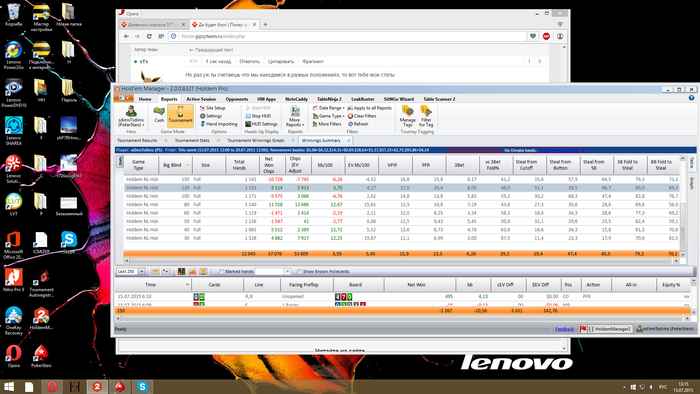The height and width of the screenshot is (394, 700).
Task: Open the Last 250 dropdown
Action: tap(142, 271)
